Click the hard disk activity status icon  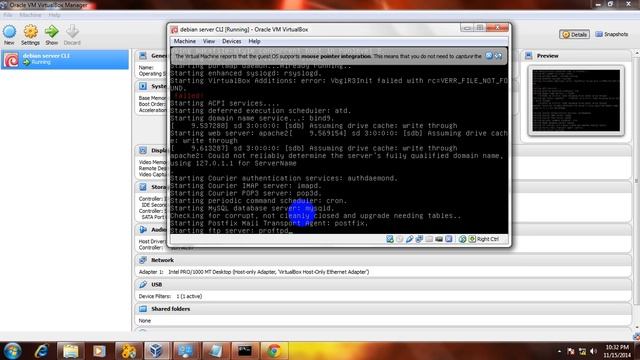point(390,239)
